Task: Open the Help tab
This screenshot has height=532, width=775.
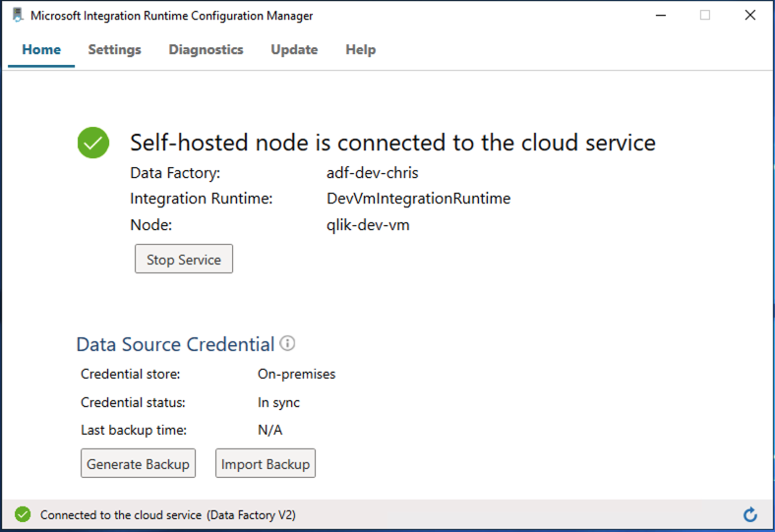Action: pos(361,50)
